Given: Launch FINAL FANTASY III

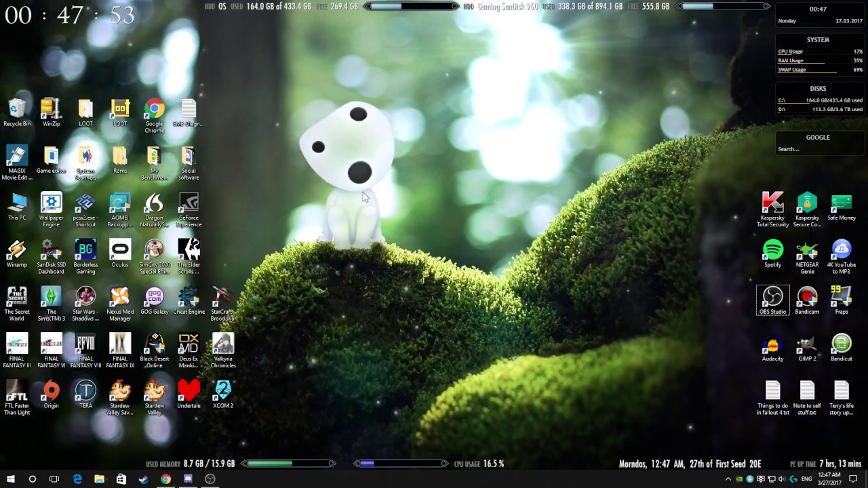Looking at the screenshot, I should pyautogui.click(x=17, y=351).
